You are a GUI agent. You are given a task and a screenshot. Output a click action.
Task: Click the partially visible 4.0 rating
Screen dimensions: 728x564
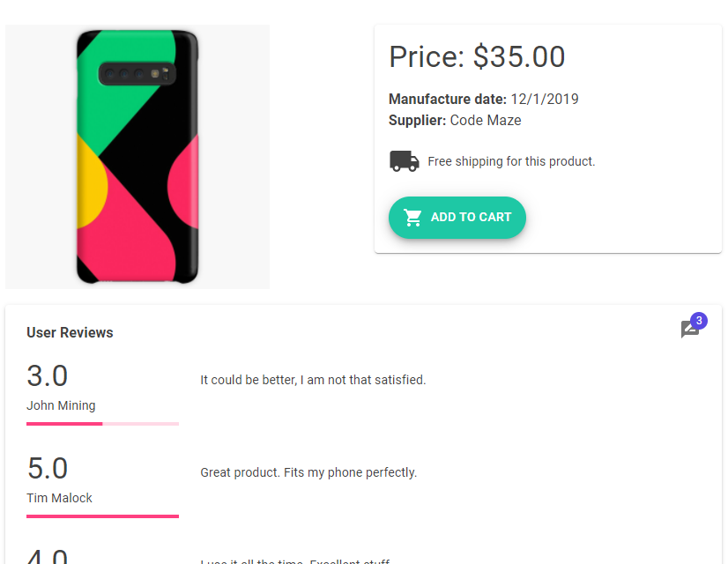48,557
